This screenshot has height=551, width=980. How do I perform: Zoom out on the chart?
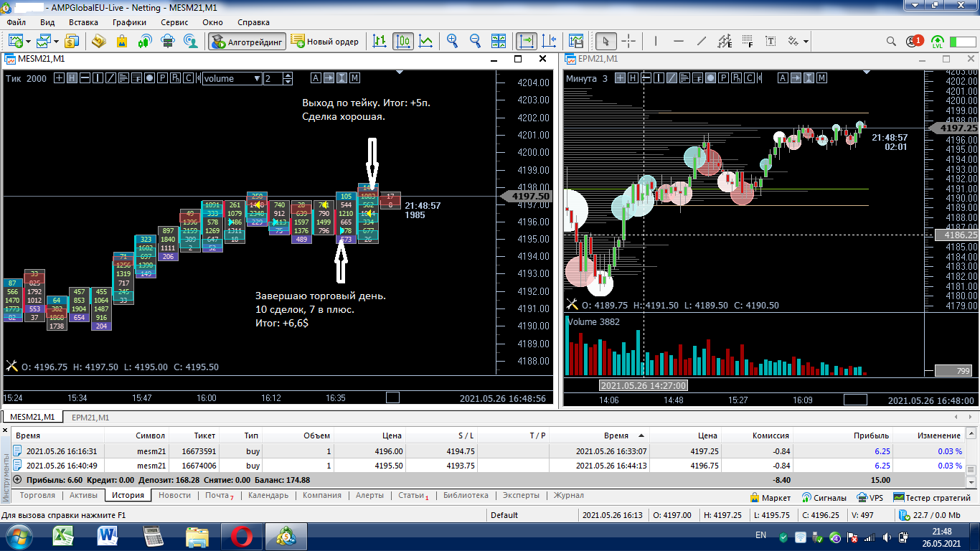pos(475,41)
